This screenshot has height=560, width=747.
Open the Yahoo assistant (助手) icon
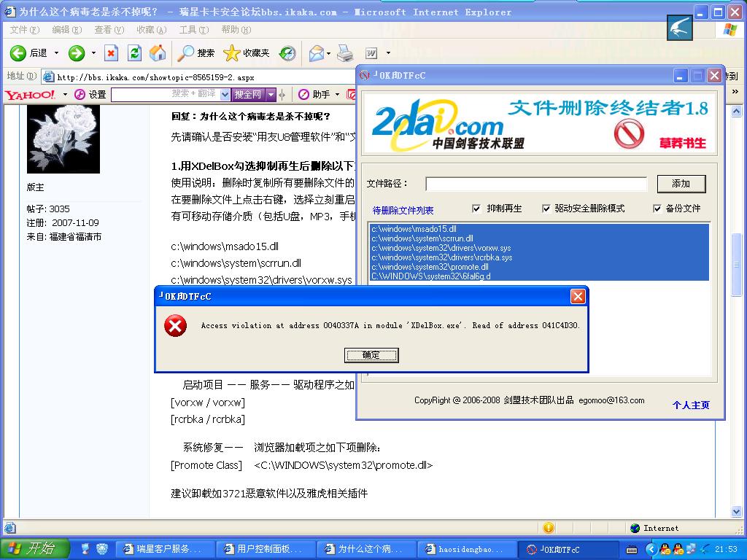(303, 94)
